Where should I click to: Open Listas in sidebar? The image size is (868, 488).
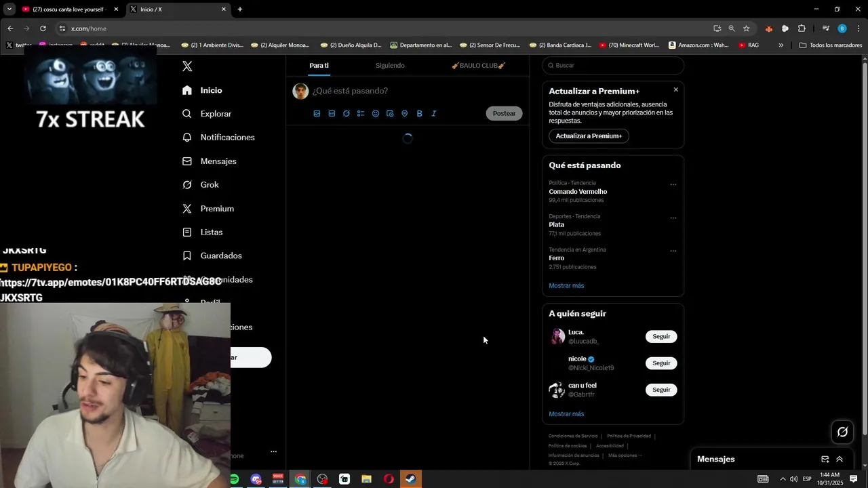click(202, 232)
